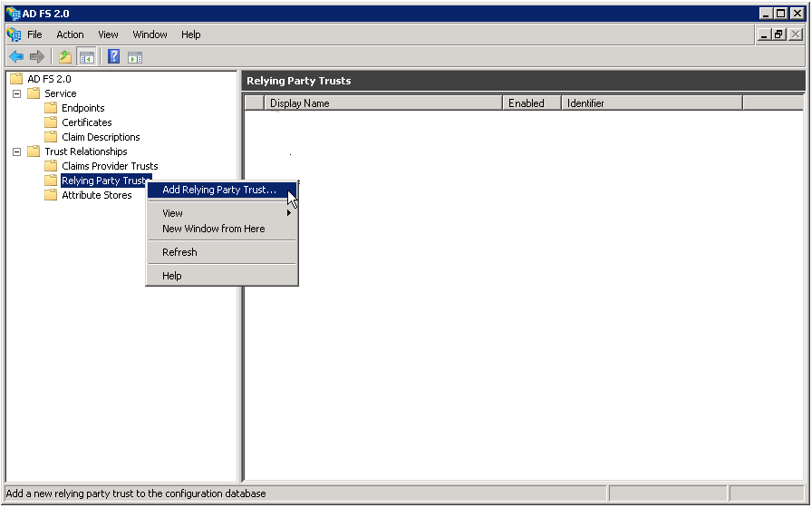Sort by the Display Name column header

(x=383, y=103)
